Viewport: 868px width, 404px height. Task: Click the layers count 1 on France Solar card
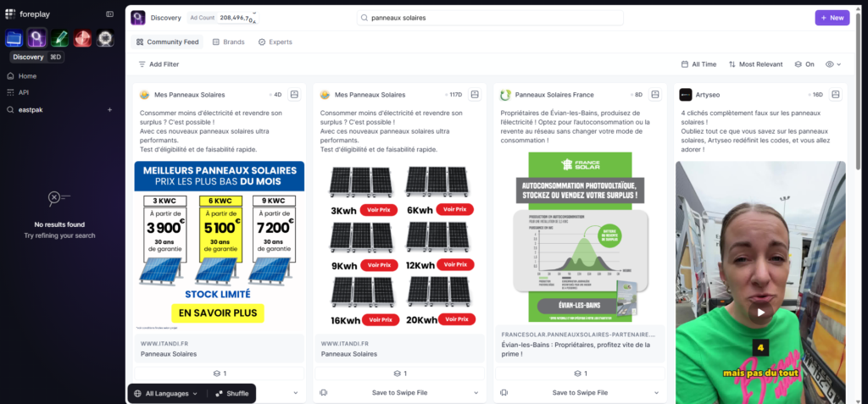(580, 374)
